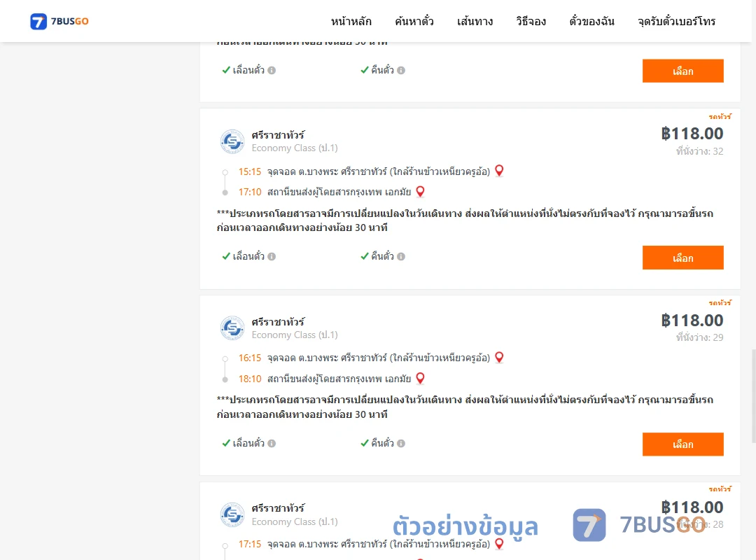Go to the เส้นทาง page

coord(475,21)
